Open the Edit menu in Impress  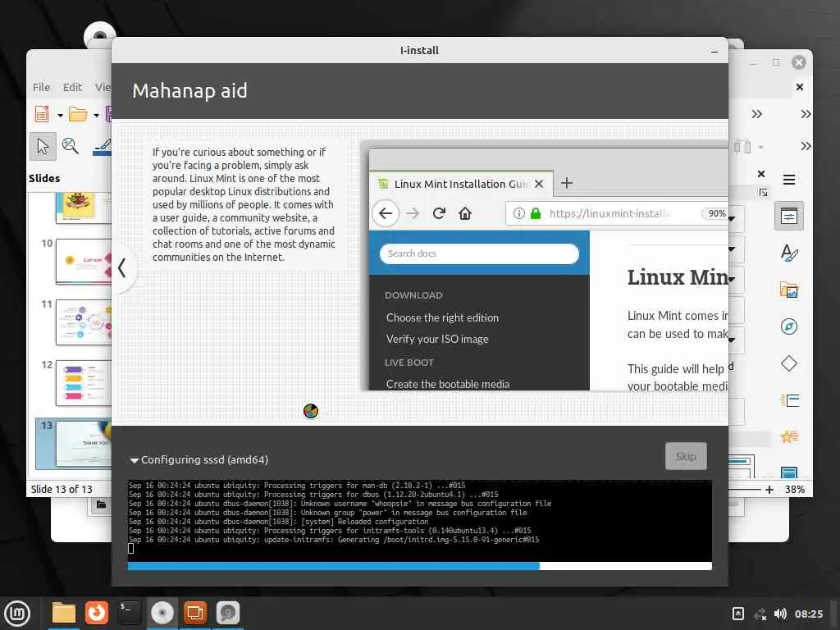(72, 87)
